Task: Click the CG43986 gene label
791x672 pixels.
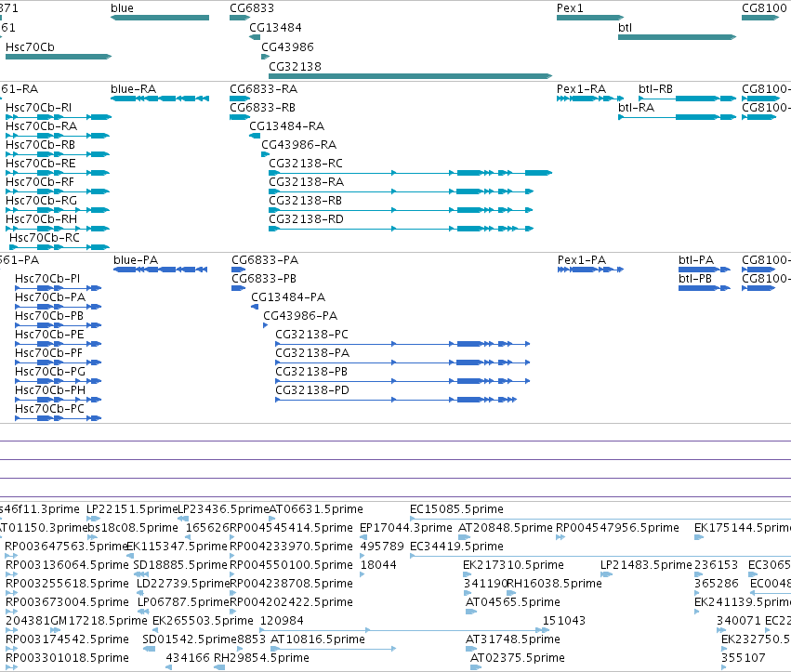Action: point(287,46)
